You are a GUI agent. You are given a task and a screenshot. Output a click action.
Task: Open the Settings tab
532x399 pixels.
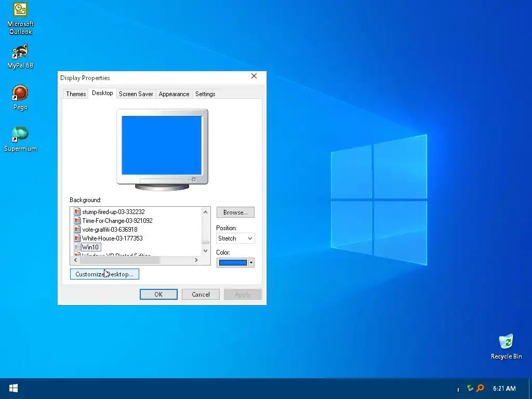(x=205, y=94)
